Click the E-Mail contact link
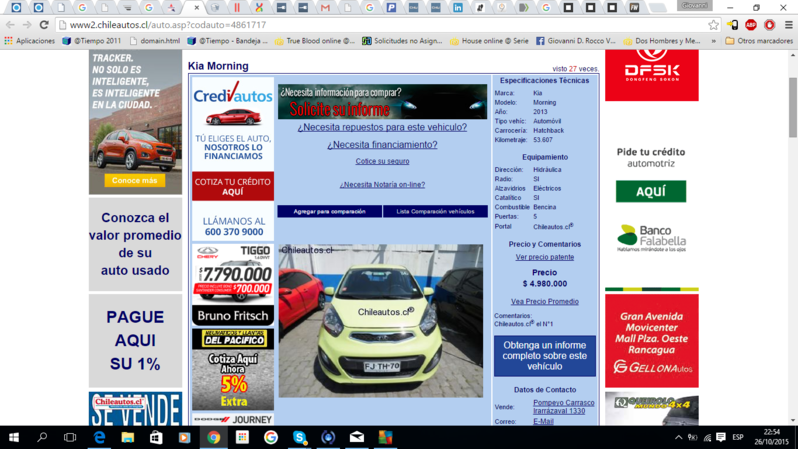 pos(543,422)
